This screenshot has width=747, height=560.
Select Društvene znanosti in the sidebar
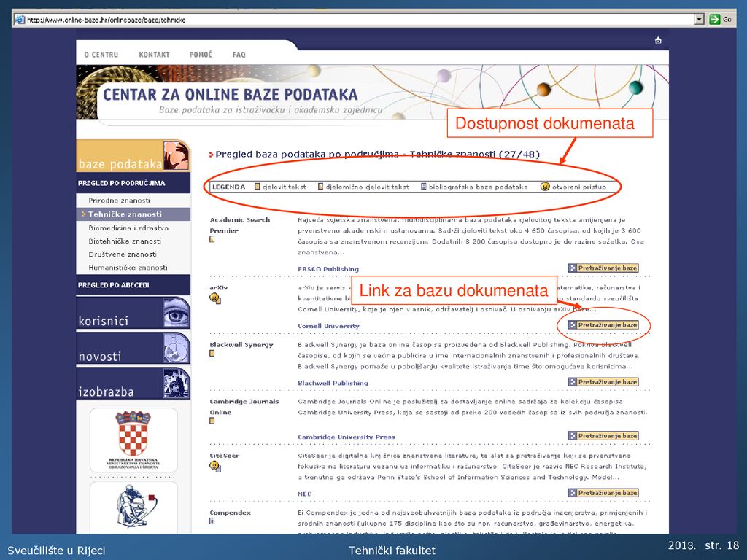tap(123, 254)
